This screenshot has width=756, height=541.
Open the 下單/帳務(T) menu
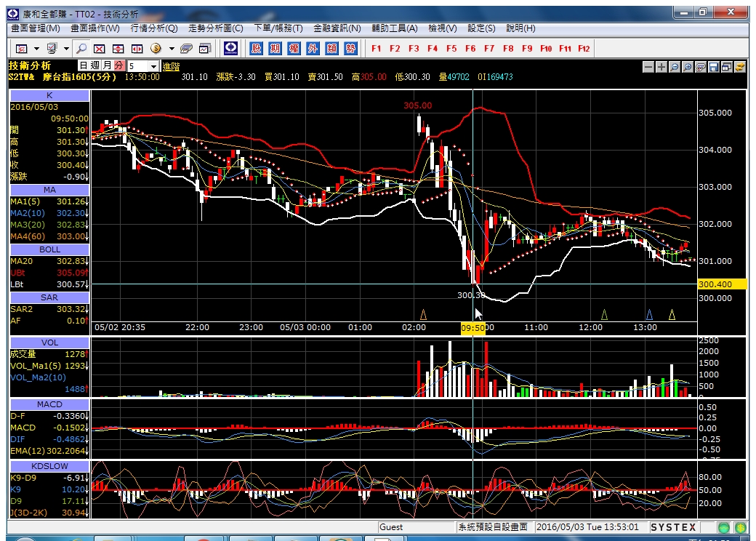278,28
